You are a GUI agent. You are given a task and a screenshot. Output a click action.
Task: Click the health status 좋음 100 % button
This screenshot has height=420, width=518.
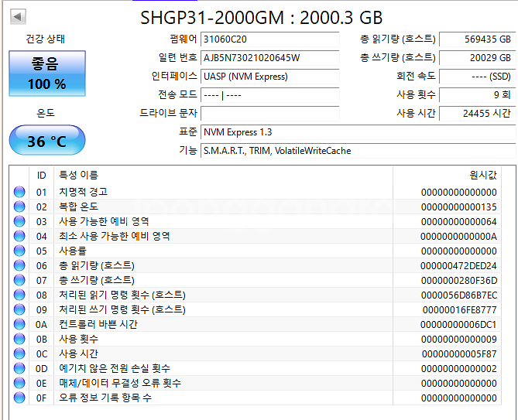[x=47, y=73]
